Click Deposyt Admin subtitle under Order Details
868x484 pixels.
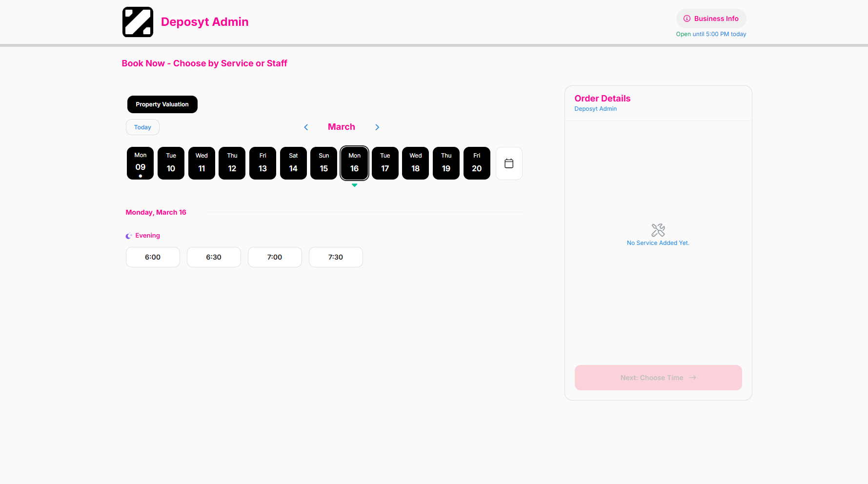click(x=596, y=109)
